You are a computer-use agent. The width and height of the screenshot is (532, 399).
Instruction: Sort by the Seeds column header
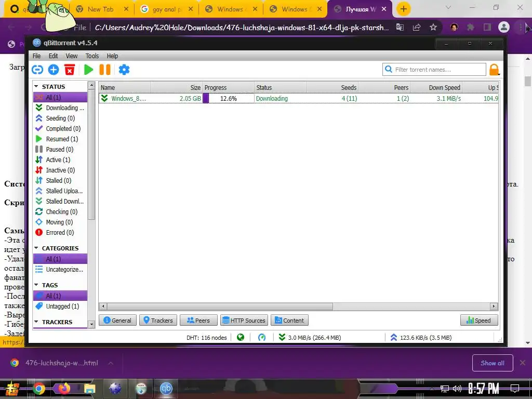[x=332, y=87]
